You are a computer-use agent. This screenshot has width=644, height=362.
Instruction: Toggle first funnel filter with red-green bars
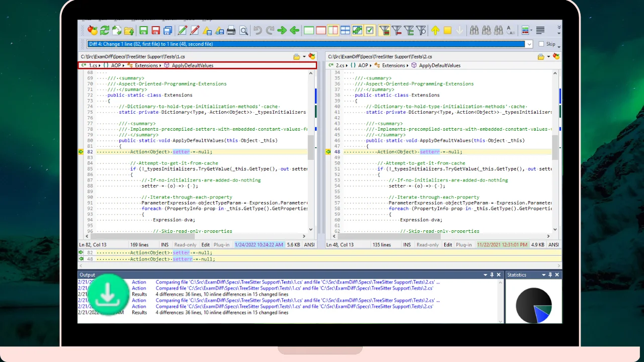coord(384,31)
